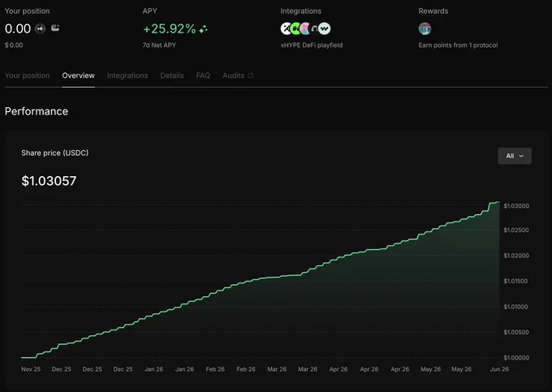Click the +25.92% APY value
Screen dimensions: 552x392
[x=170, y=29]
